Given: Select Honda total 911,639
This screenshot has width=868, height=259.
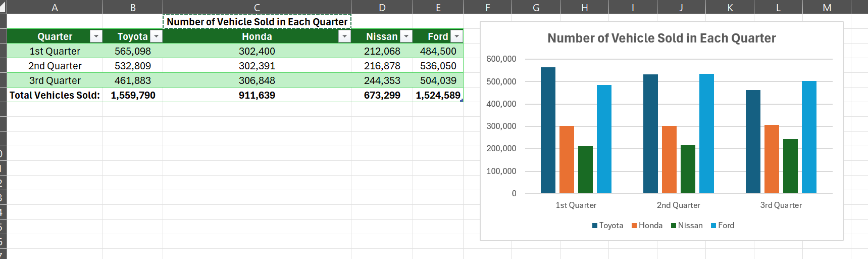Looking at the screenshot, I should (x=257, y=95).
